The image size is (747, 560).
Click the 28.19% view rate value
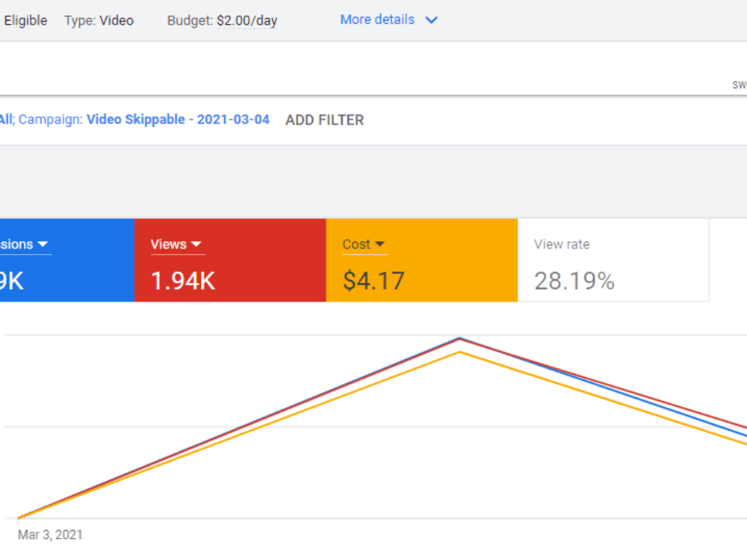[574, 281]
